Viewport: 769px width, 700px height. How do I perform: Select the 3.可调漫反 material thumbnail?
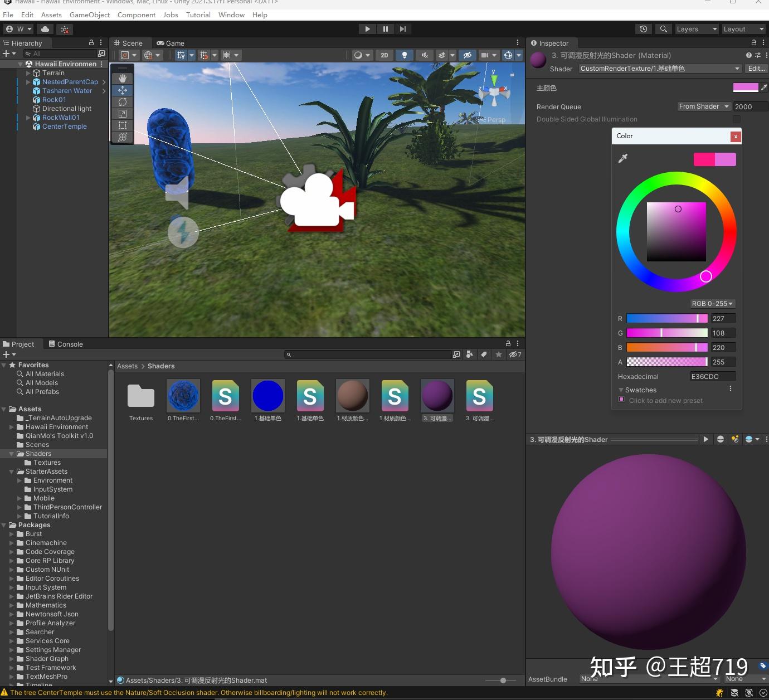437,396
